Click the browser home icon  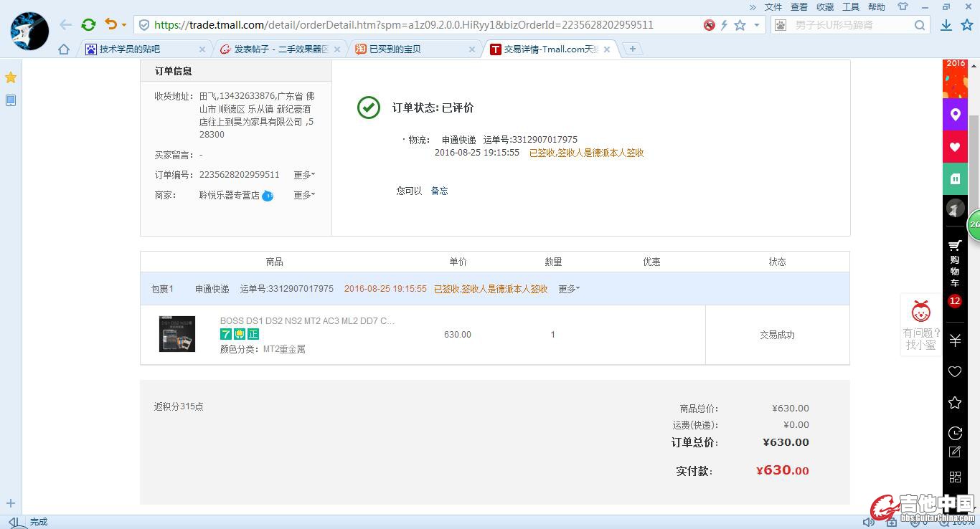[x=64, y=49]
